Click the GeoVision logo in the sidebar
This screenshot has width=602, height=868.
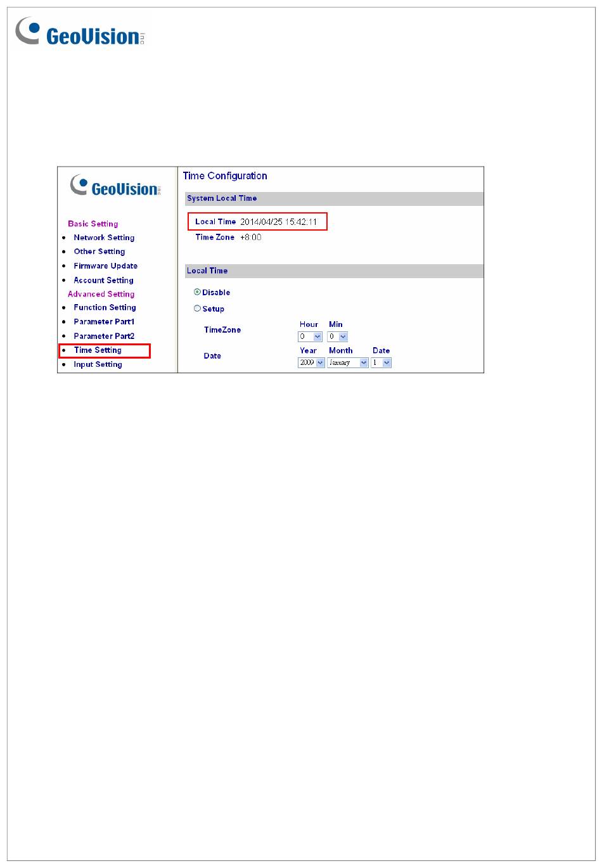(x=115, y=186)
